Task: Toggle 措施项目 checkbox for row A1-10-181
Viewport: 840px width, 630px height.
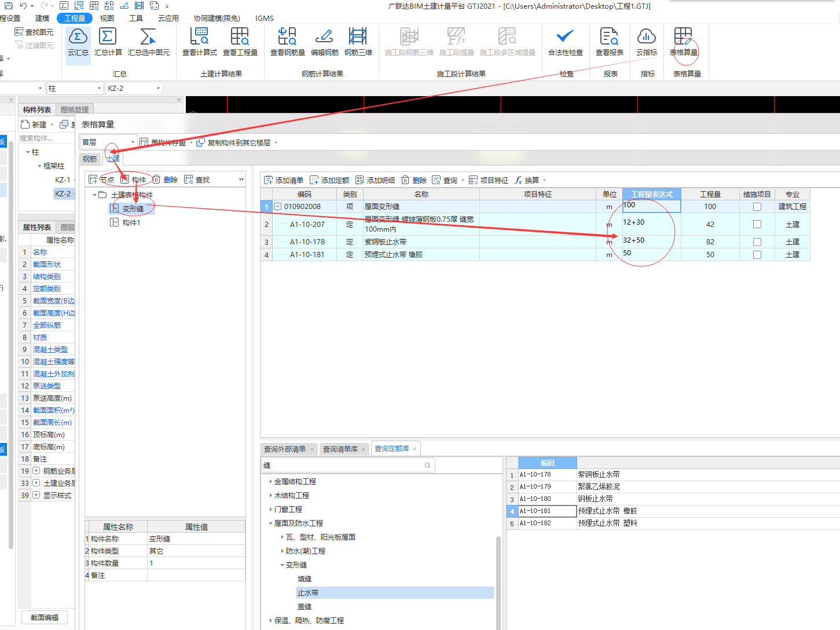Action: (x=757, y=255)
